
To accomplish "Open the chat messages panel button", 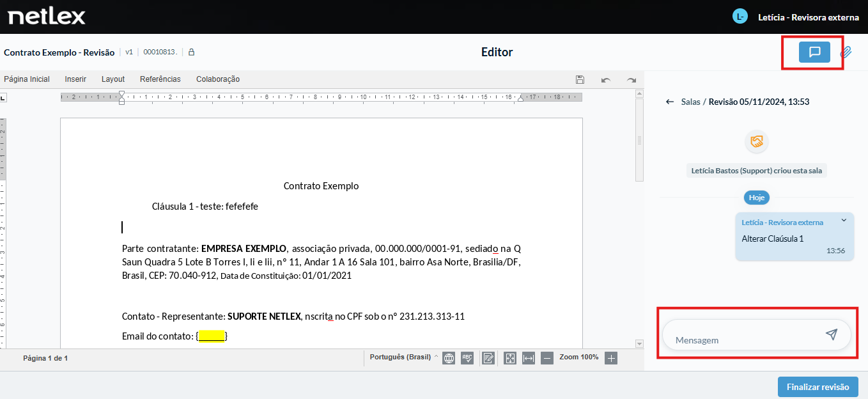I will coord(814,52).
